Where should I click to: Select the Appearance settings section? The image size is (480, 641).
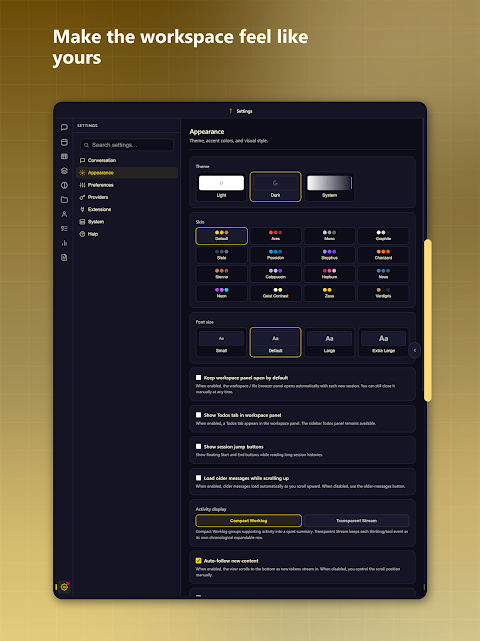(x=127, y=173)
